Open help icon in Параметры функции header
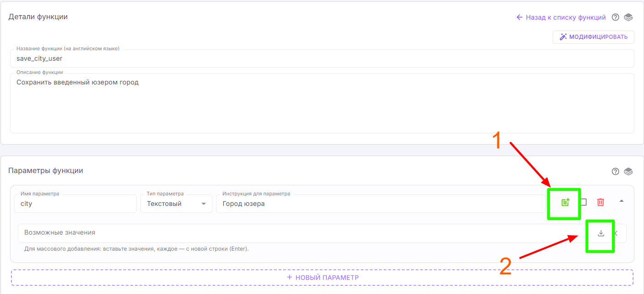The image size is (644, 294). click(x=615, y=171)
